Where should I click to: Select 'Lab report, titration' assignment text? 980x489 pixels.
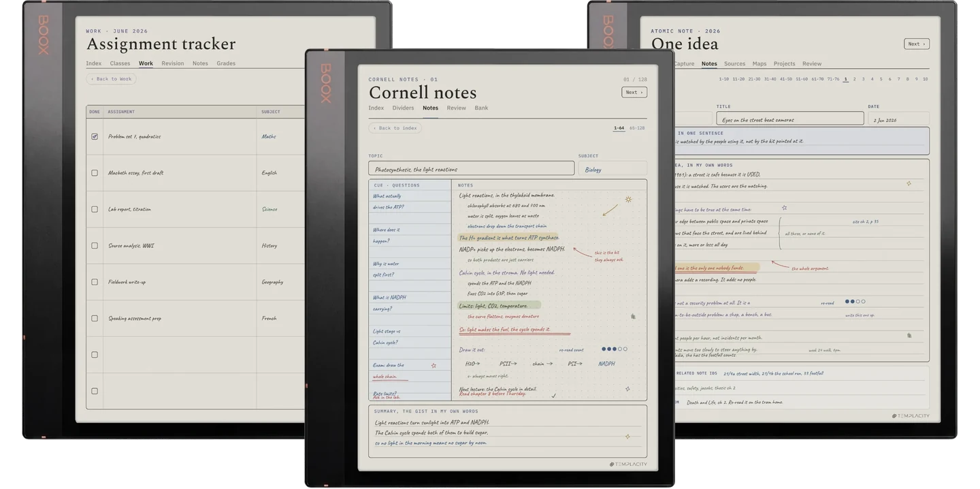[x=129, y=209]
